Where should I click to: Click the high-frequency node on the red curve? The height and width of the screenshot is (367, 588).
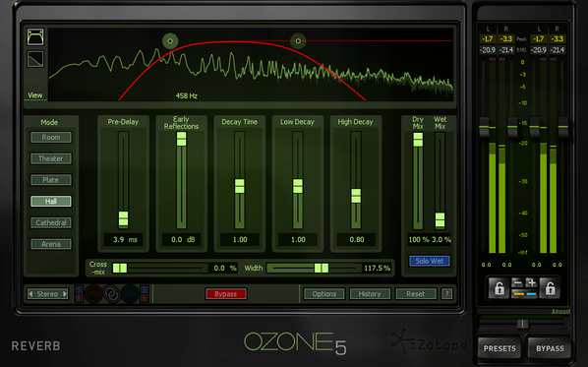coord(298,41)
